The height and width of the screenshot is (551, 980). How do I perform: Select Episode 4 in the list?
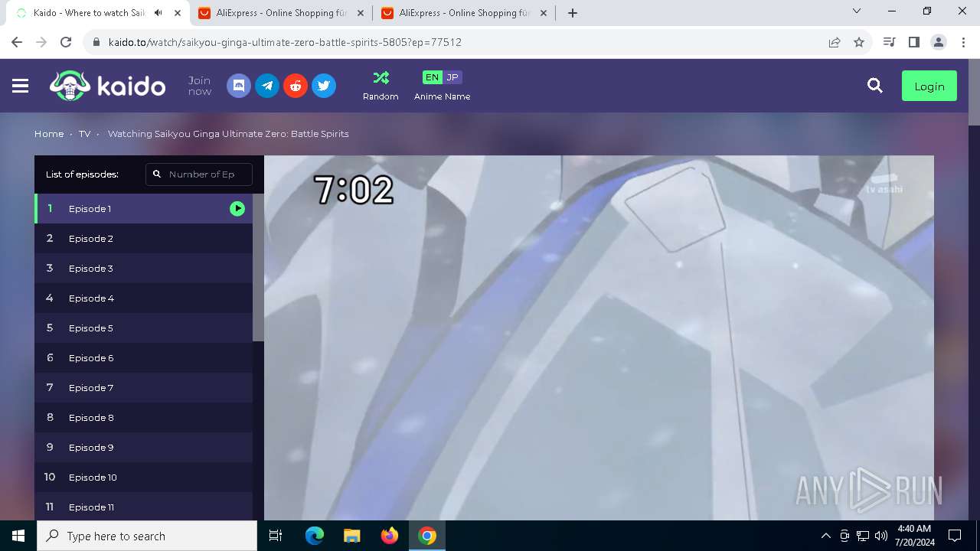143,298
